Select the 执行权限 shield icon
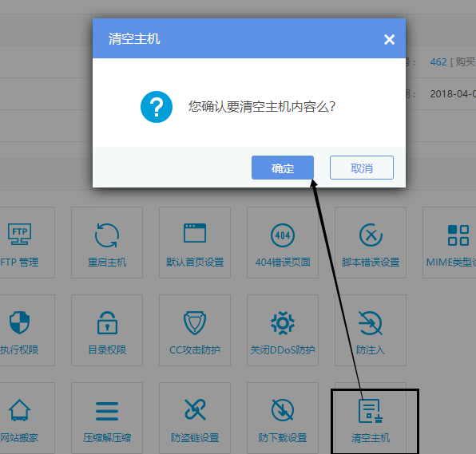This screenshot has width=476, height=454. point(19,322)
